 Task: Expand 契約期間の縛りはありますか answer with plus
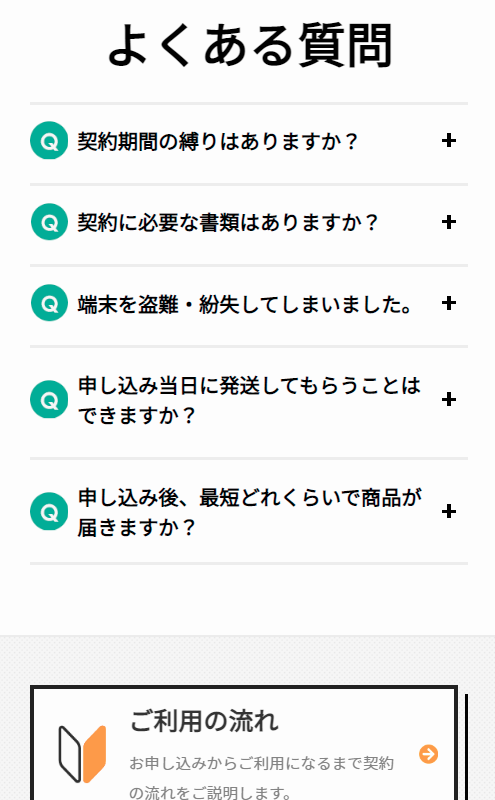(x=449, y=140)
